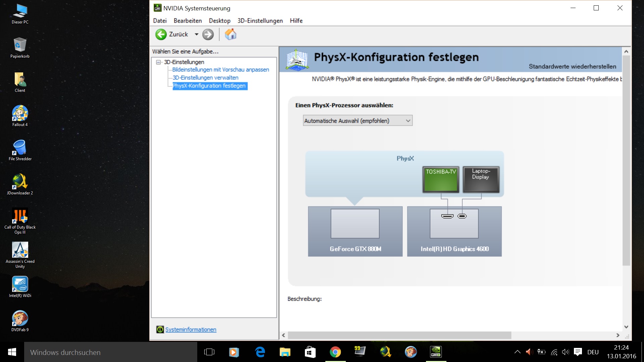Open the 3D-Einstellungen menu
Viewport: 644px width, 362px height.
coord(260,21)
